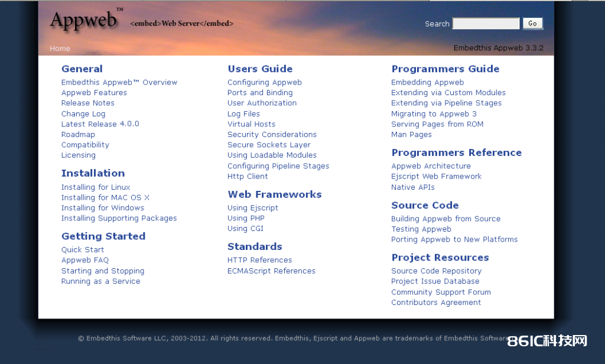Viewport: 605px width, 364px height.
Task: Click the Project Resources heading
Action: [440, 258]
